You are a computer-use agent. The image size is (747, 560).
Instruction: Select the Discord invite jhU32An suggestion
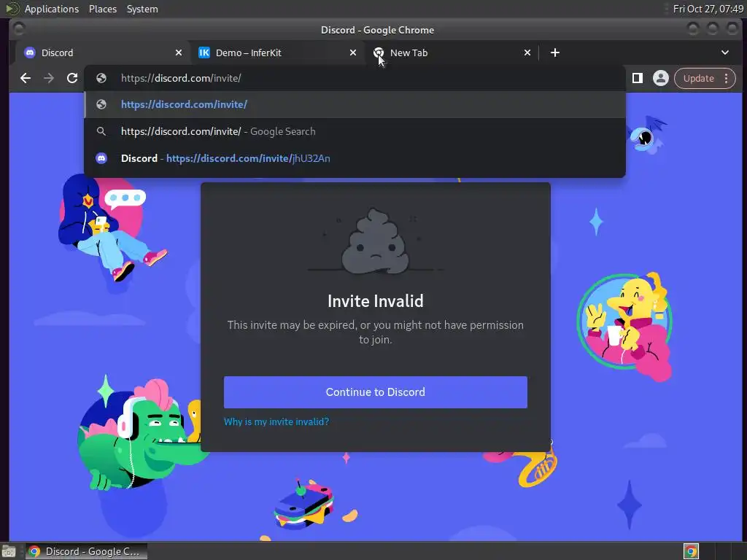pyautogui.click(x=355, y=158)
